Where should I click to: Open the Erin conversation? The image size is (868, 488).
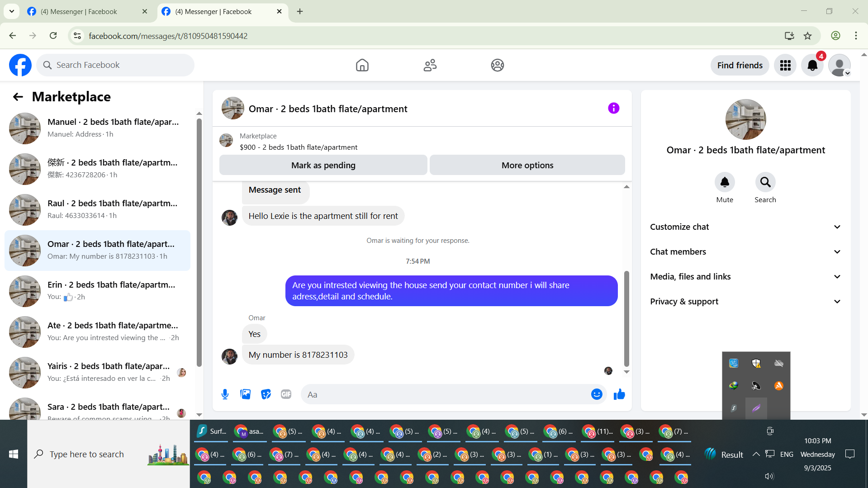pos(97,291)
